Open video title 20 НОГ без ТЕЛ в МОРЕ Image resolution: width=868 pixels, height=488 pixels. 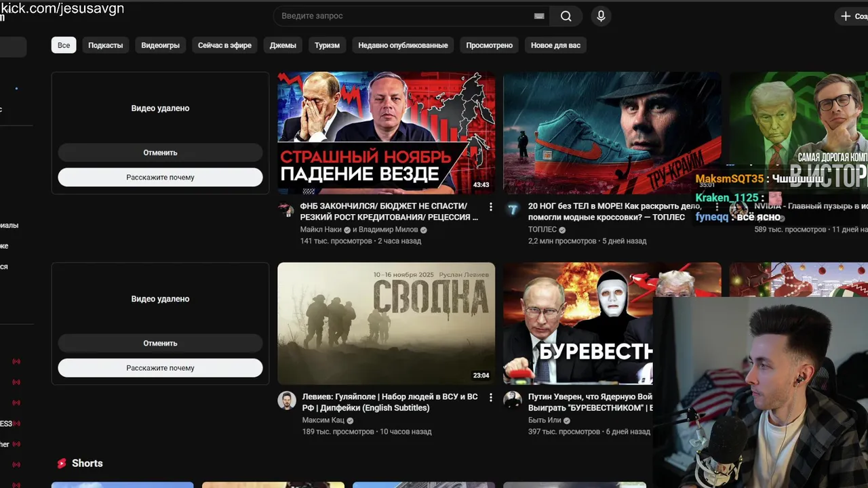coord(614,211)
